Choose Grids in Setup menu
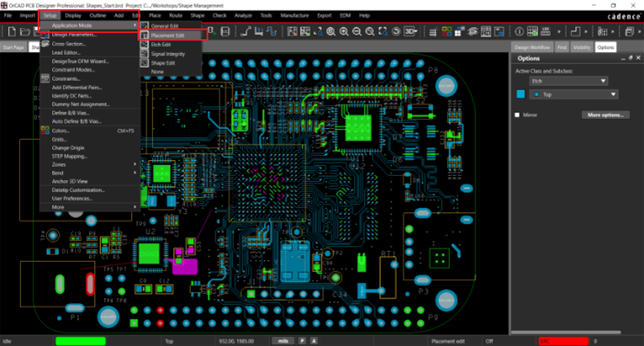This screenshot has height=346, width=644. click(x=89, y=140)
